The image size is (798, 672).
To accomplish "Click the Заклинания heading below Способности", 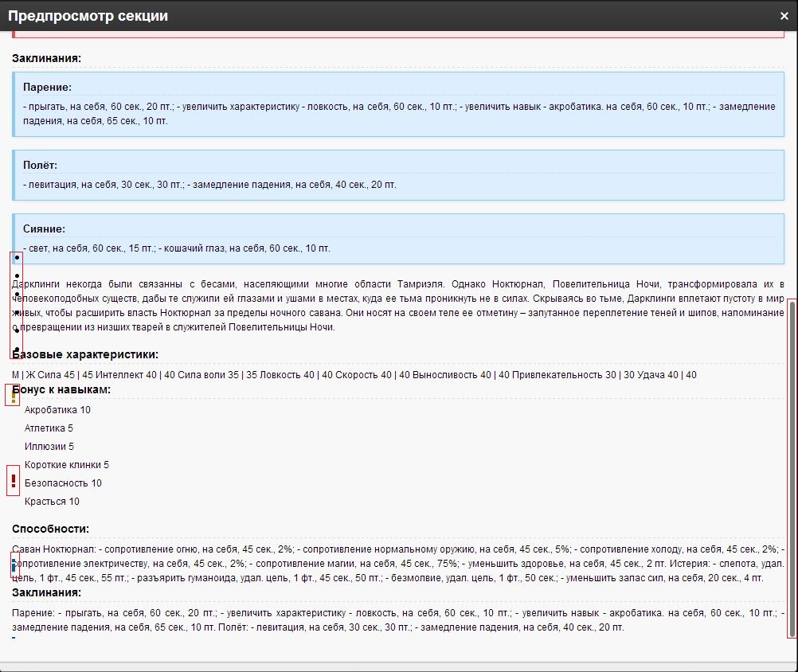I will point(46,593).
